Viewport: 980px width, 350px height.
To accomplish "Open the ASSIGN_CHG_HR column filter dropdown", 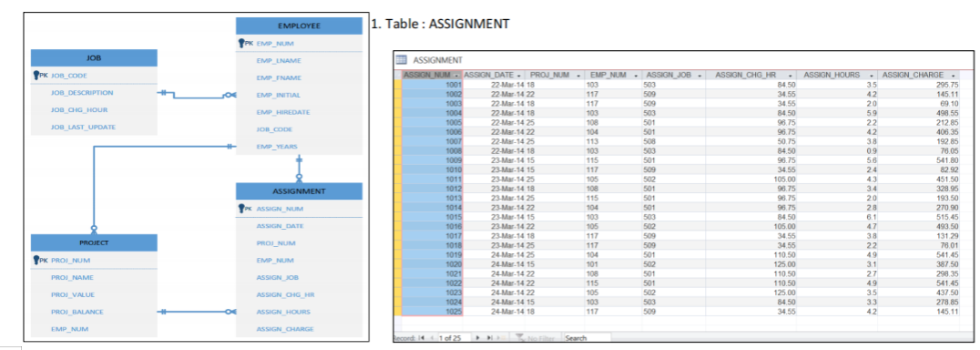I will pyautogui.click(x=791, y=76).
